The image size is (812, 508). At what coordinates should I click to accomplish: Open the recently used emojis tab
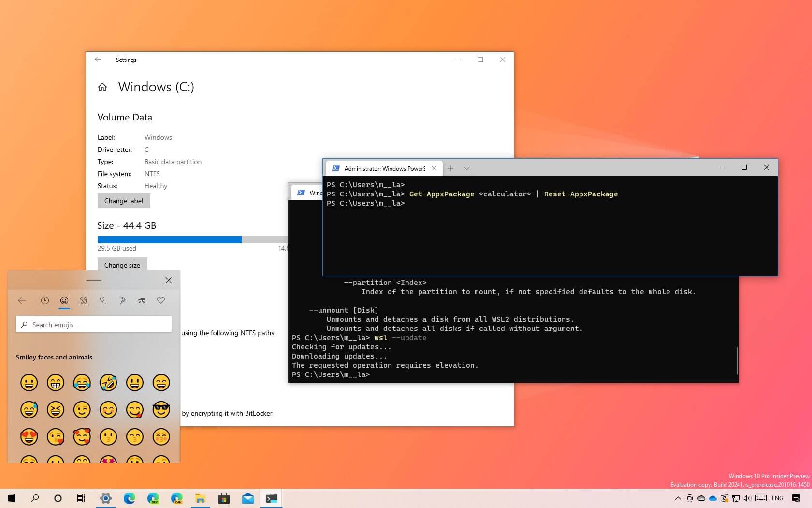tap(45, 300)
